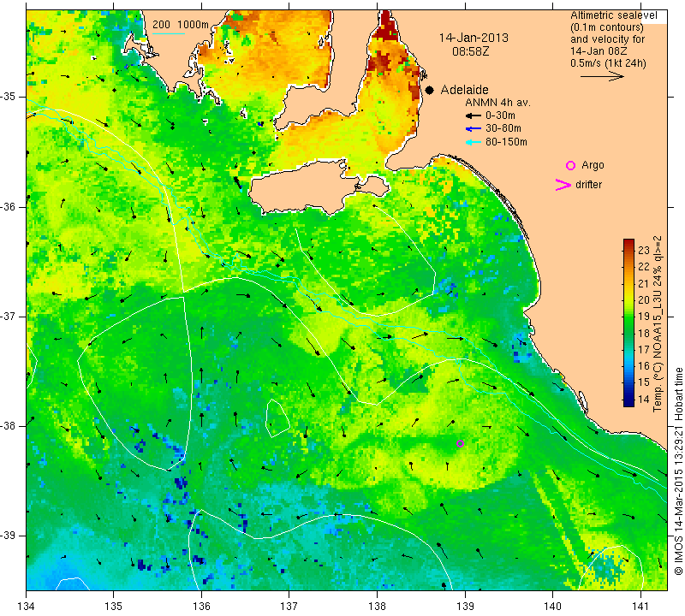
Task: Click the latitude label -37
Action: (x=8, y=316)
